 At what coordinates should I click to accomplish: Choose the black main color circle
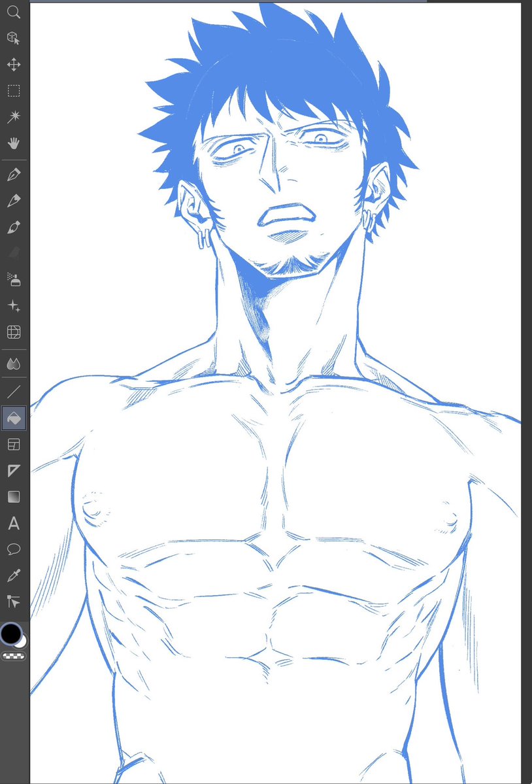tap(10, 633)
